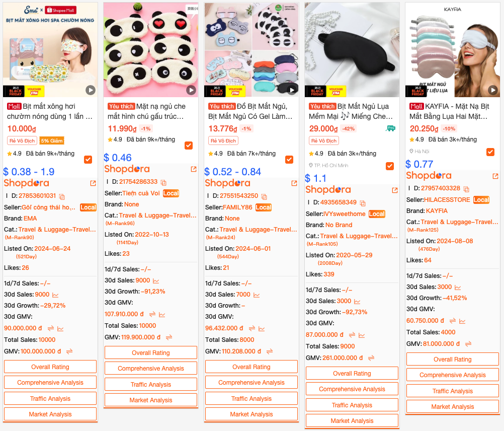Screen dimensions: 504x431
Task: Open external link icon on KAYFIA card
Action: [495, 176]
